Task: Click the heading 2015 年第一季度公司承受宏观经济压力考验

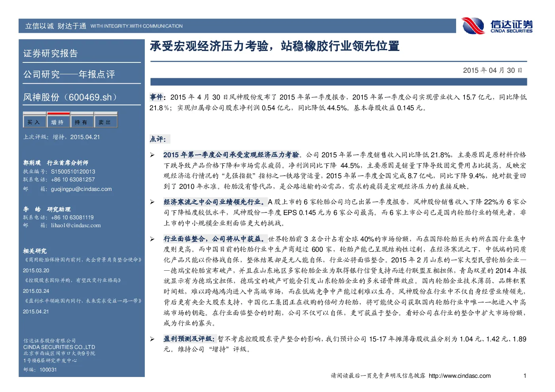Action: coord(231,155)
